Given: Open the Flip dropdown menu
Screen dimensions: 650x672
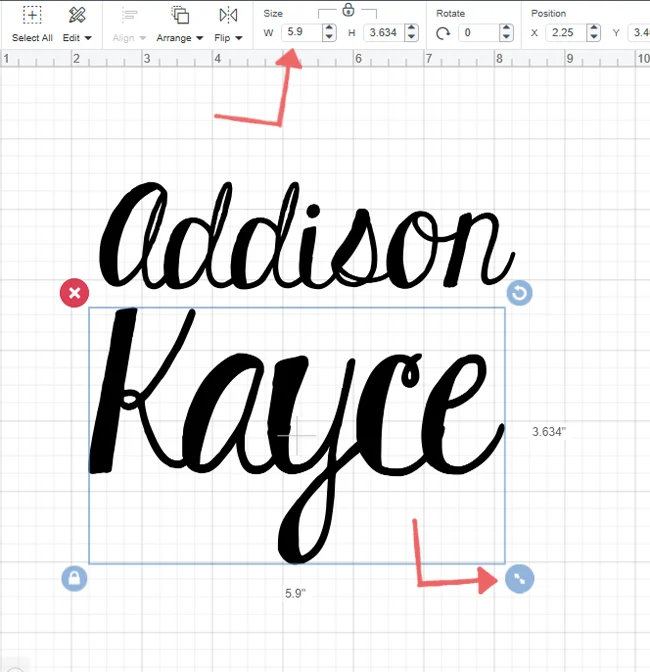Looking at the screenshot, I should [228, 38].
